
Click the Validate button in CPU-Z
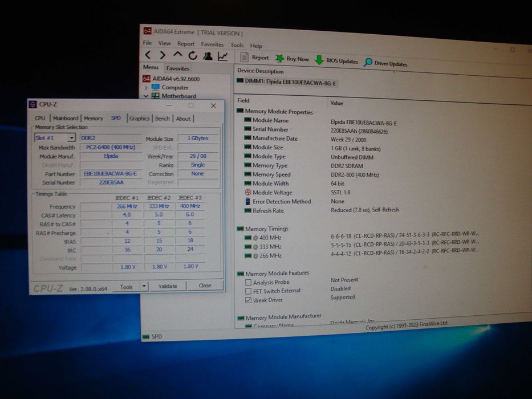click(168, 286)
